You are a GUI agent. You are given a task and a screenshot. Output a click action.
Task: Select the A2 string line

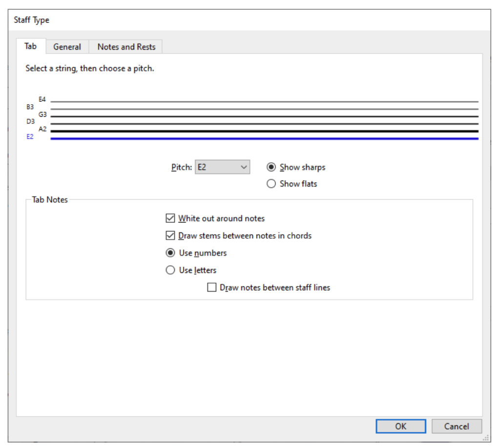pos(264,131)
